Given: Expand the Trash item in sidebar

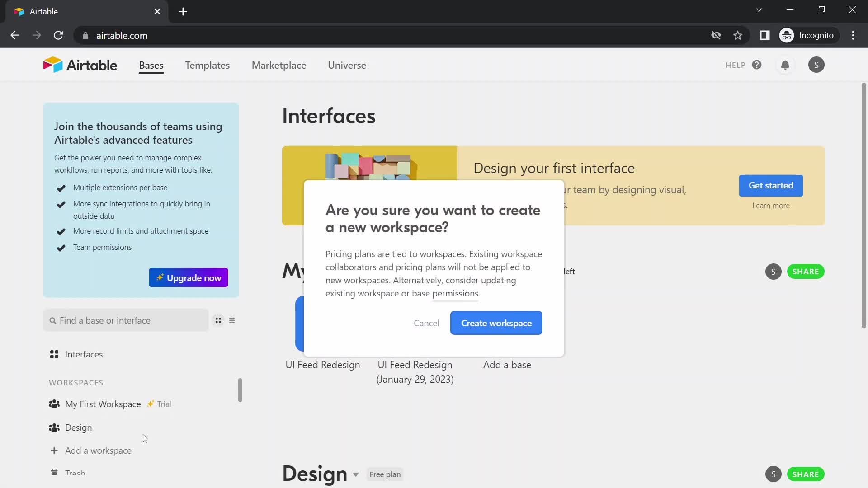Looking at the screenshot, I should [x=75, y=473].
